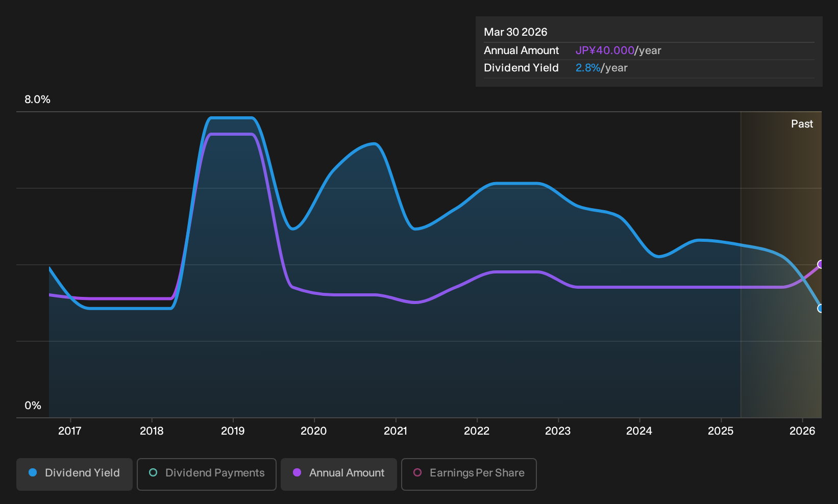Click the purple Annual Amount legend dot
Image resolution: width=838 pixels, height=504 pixels.
297,473
